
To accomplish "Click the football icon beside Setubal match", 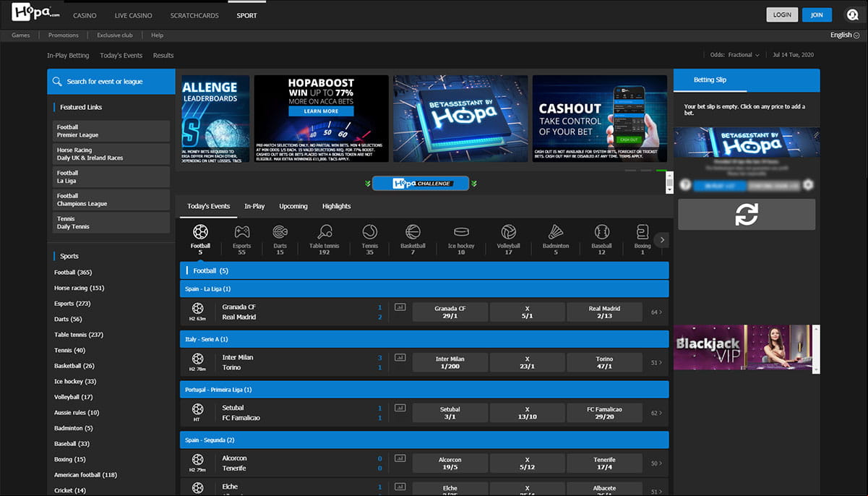I will (x=197, y=408).
